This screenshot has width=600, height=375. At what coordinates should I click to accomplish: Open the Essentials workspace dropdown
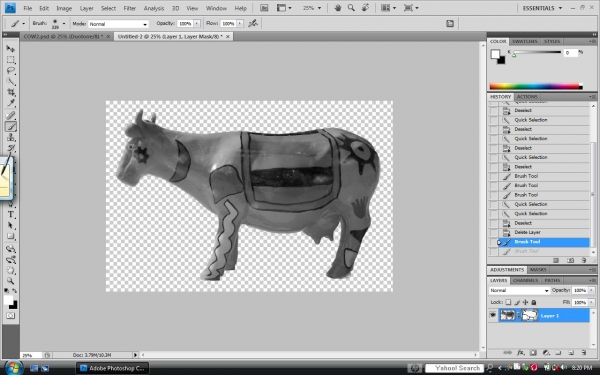click(x=542, y=8)
